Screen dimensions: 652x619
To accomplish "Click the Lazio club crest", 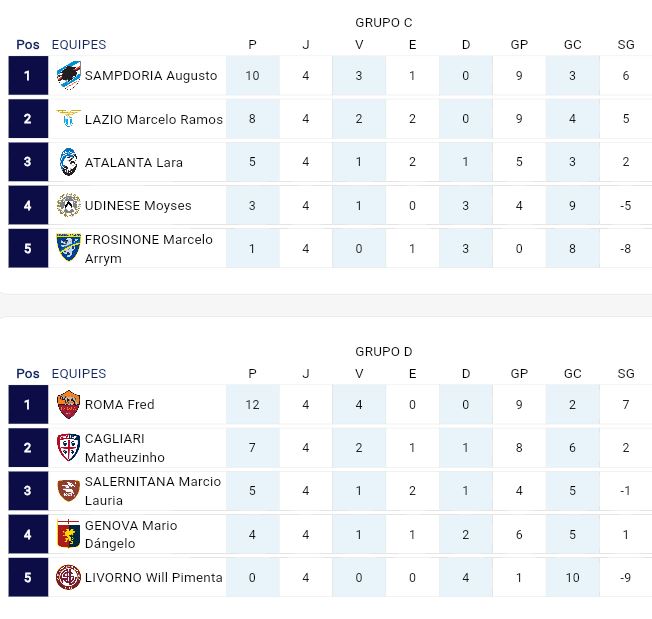I will tap(69, 119).
